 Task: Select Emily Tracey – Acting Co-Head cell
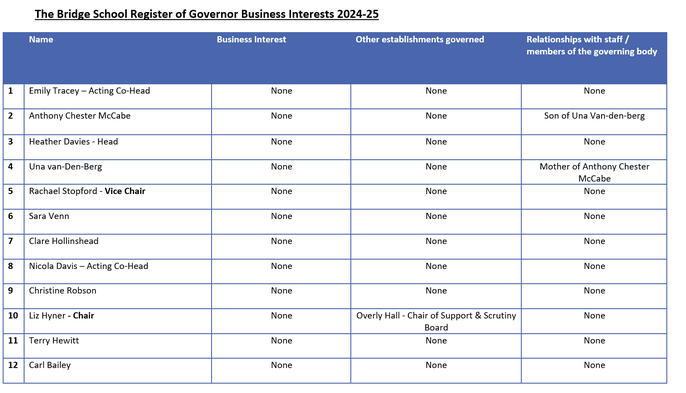tap(118, 96)
